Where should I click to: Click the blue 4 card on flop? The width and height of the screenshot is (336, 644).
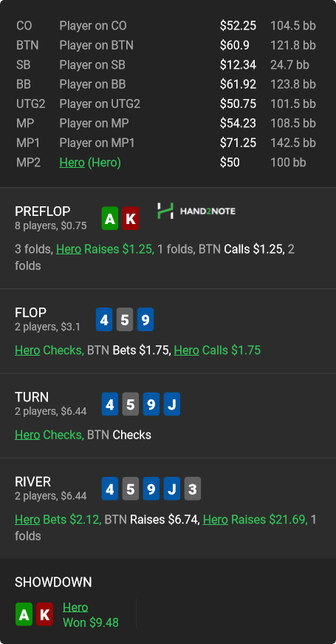(x=104, y=319)
